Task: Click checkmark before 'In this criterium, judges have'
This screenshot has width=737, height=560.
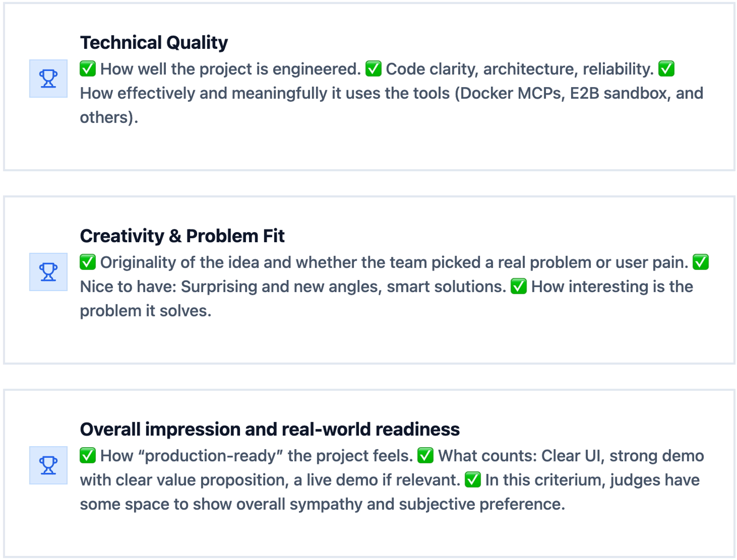Action: coord(473,480)
